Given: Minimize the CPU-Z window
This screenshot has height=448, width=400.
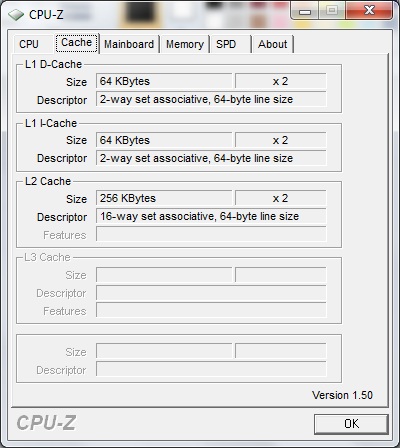Looking at the screenshot, I should tap(305, 11).
